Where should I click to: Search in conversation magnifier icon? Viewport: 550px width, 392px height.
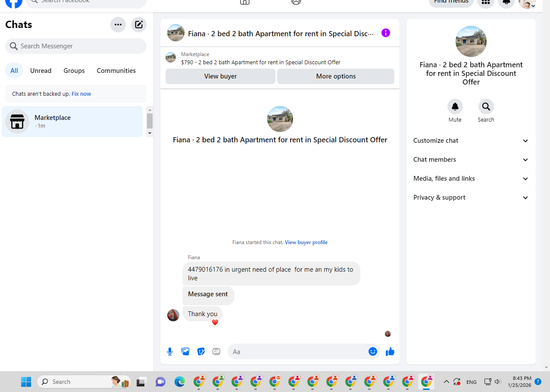point(486,107)
